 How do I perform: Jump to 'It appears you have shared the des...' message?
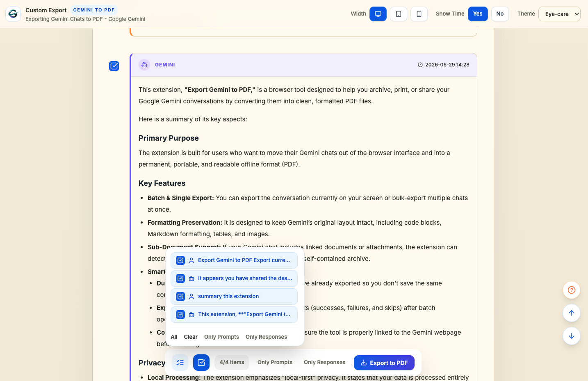245,278
